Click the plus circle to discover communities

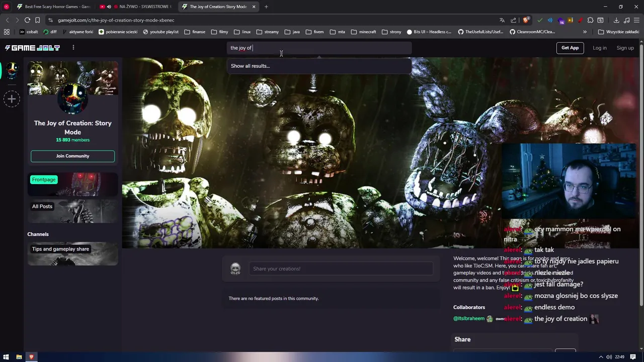click(12, 99)
